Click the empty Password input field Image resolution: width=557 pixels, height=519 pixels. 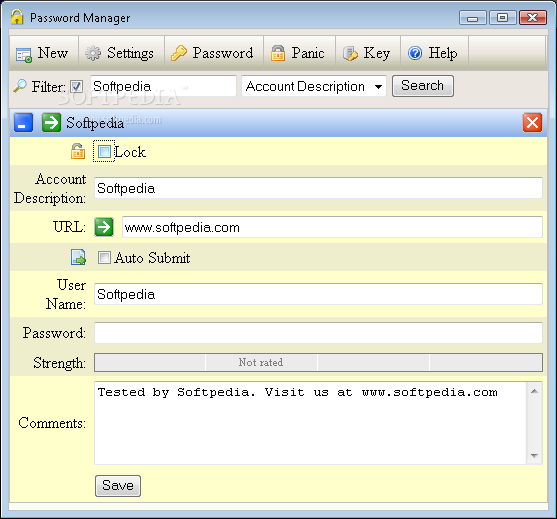[x=318, y=333]
